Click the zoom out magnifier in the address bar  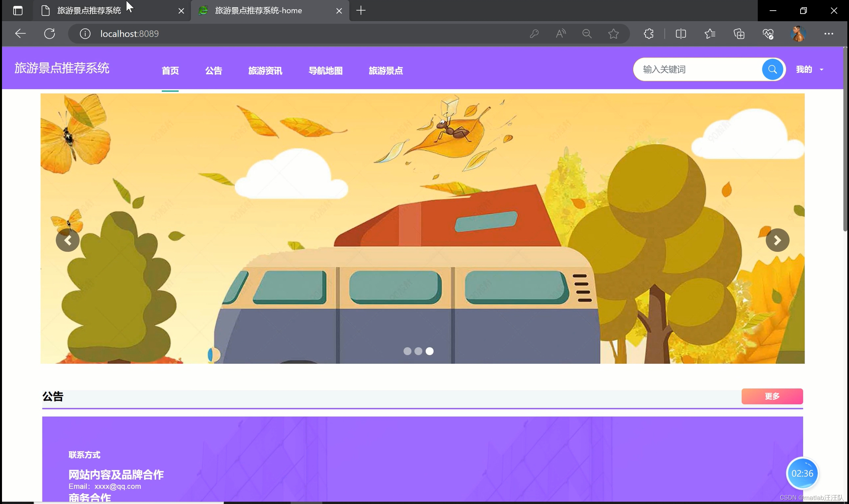tap(587, 34)
